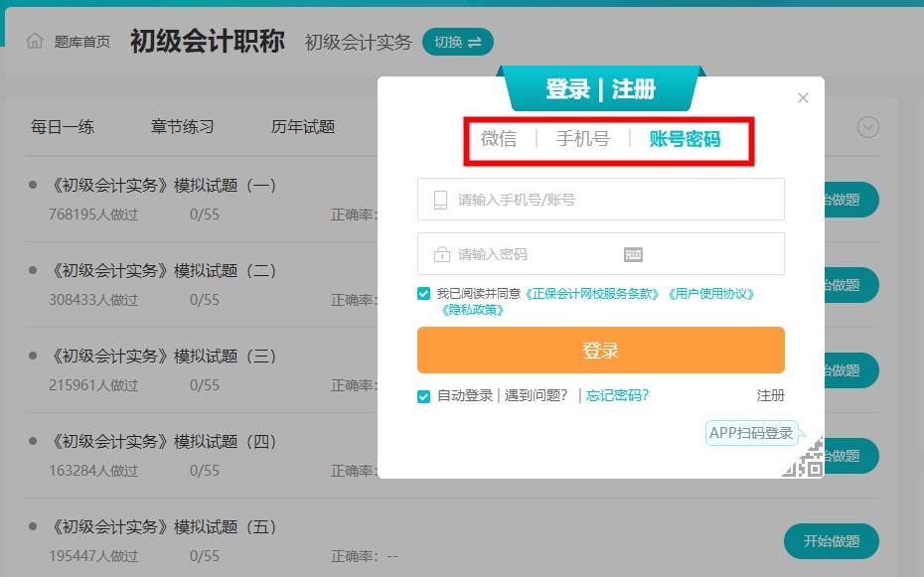Click the lock icon in password field
Screen dimensions: 924x577
tap(441, 254)
